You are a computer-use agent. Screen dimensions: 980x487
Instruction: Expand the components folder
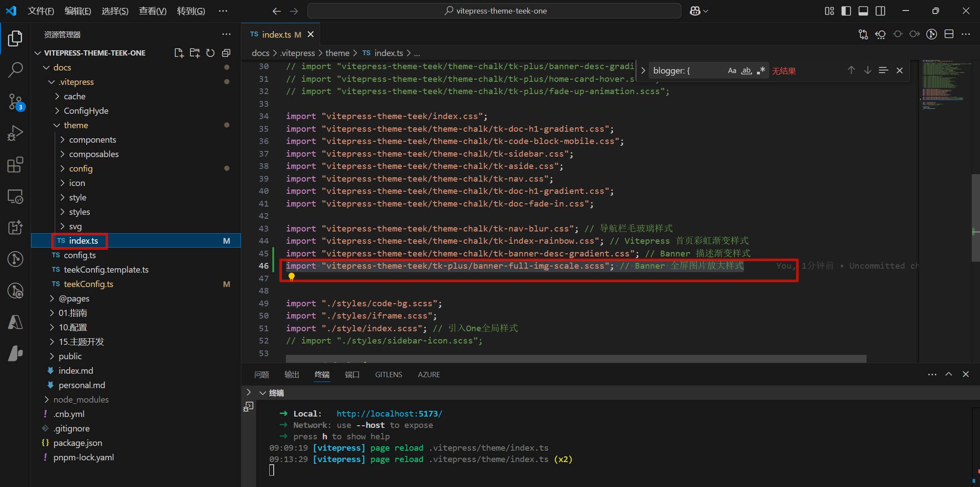click(92, 140)
